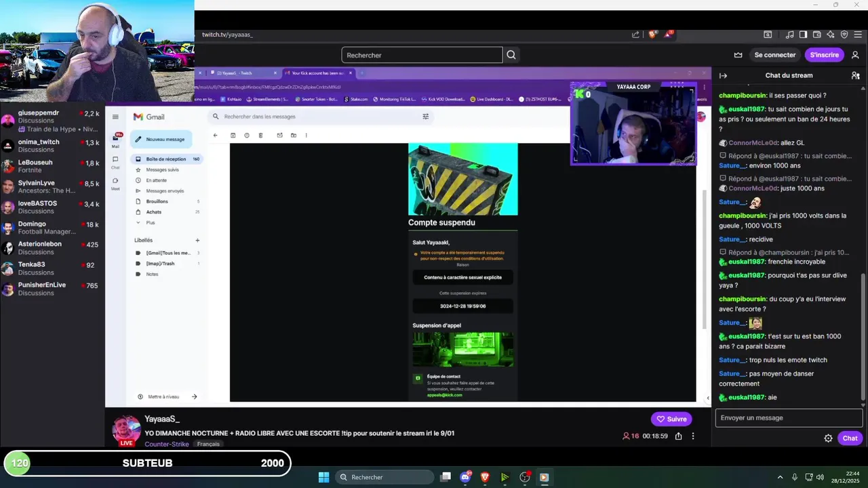Open the Brave Leo AI sparkle icon
Screen dimensions: 868x488
[x=831, y=35]
